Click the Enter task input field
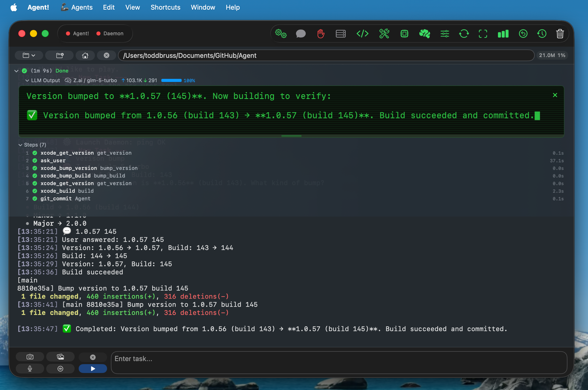The image size is (588, 390). point(338,362)
